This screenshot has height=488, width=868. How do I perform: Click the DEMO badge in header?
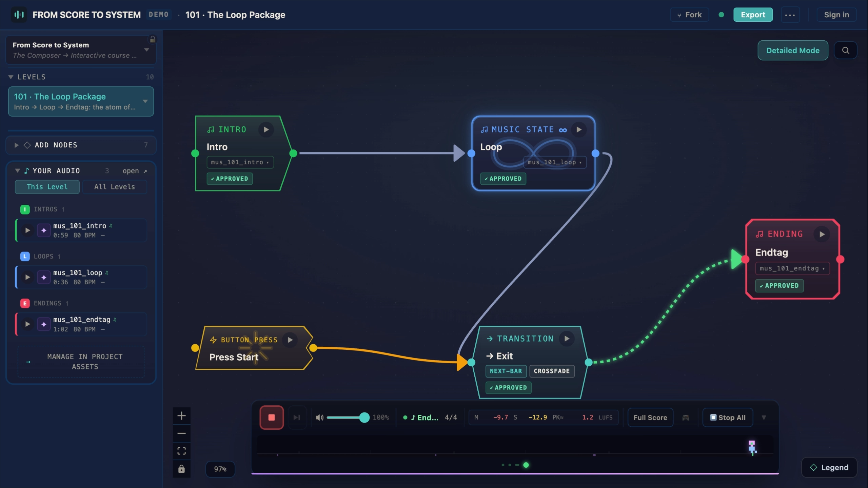(158, 15)
